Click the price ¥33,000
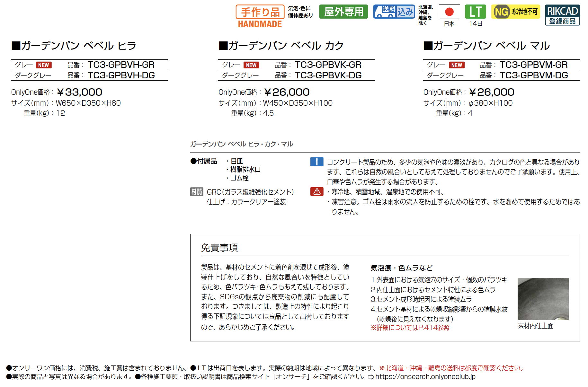The image size is (588, 387). 79,92
